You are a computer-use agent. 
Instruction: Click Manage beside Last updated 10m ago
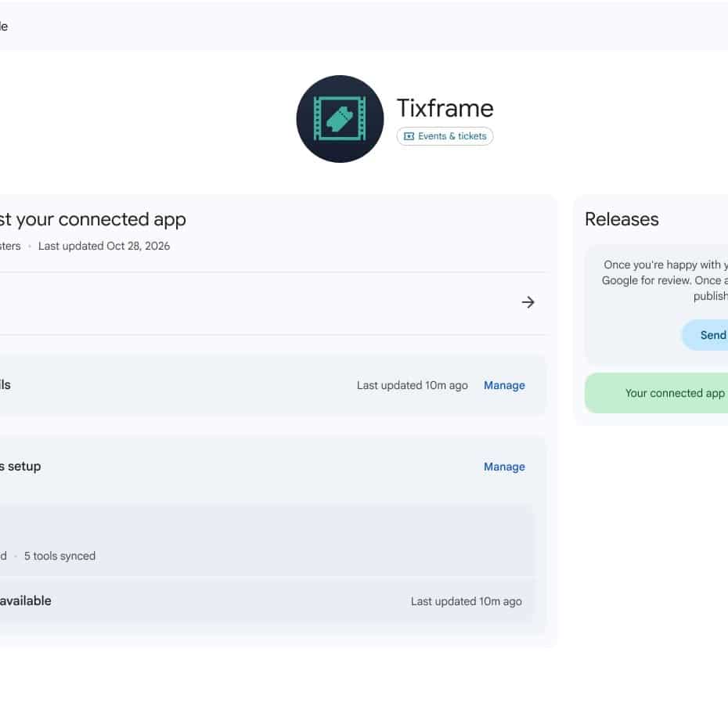click(504, 385)
